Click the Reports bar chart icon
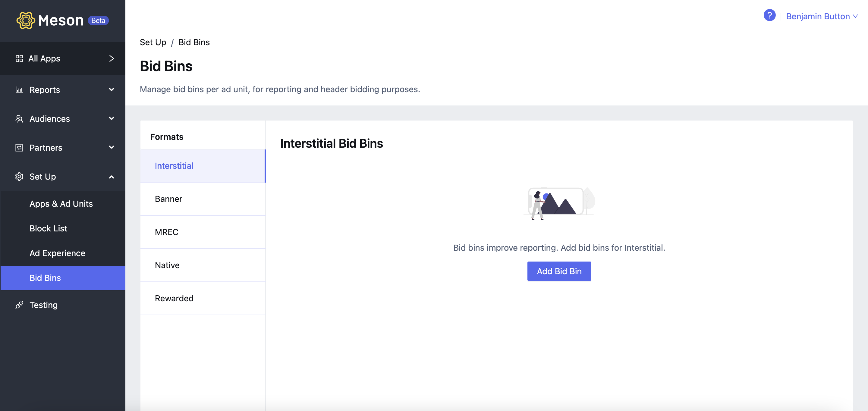 (19, 90)
